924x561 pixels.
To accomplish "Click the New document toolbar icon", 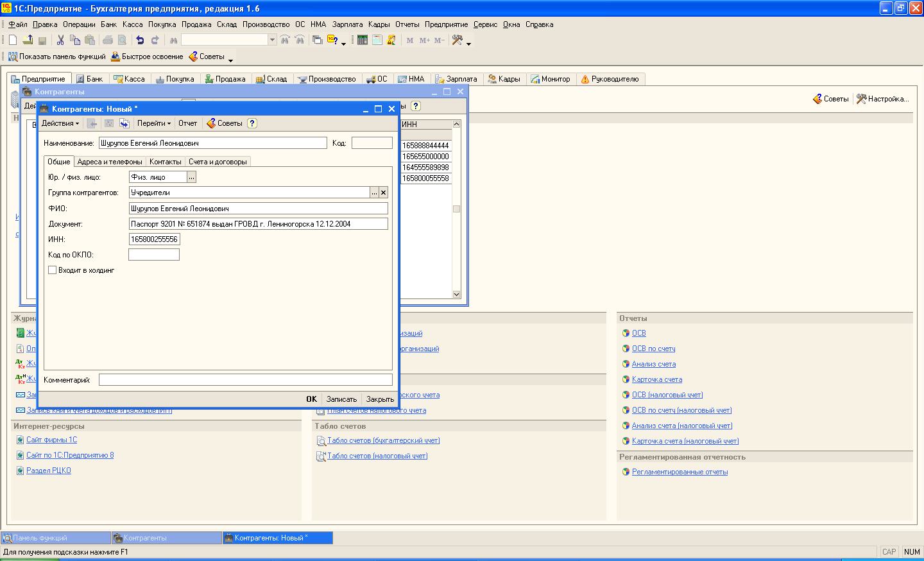I will click(x=13, y=40).
